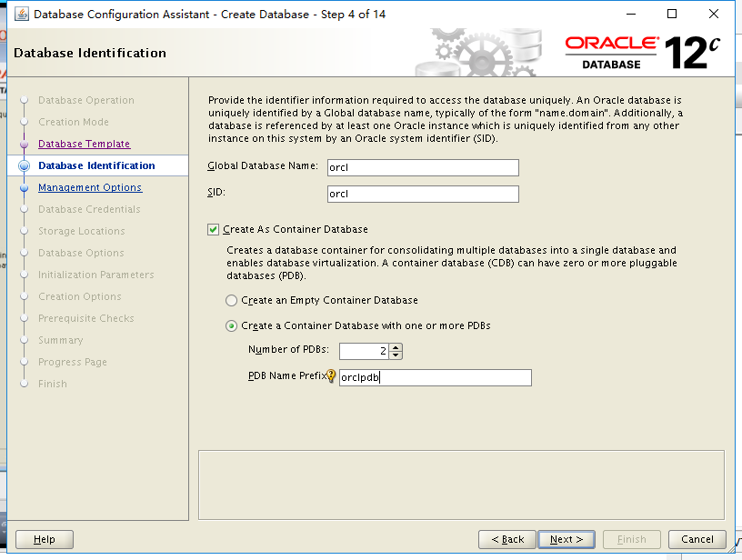Image resolution: width=742 pixels, height=560 pixels.
Task: Open the Database Template step link
Action: 83,144
